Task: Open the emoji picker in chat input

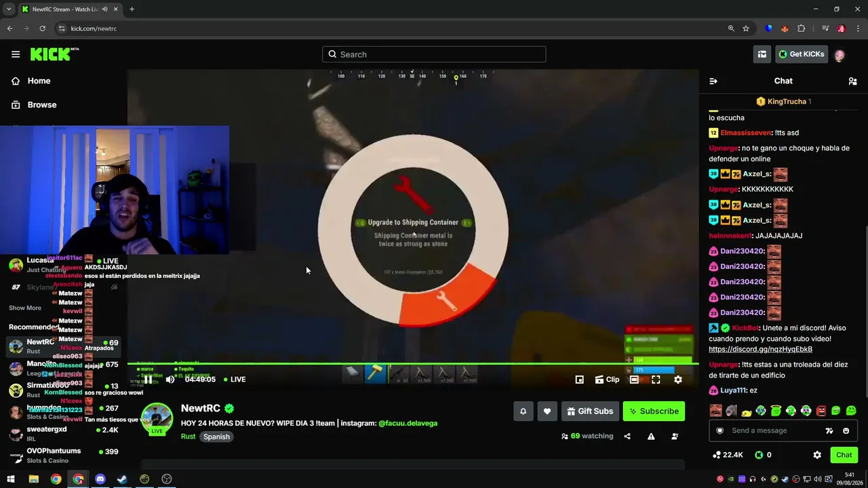Action: pos(846,430)
